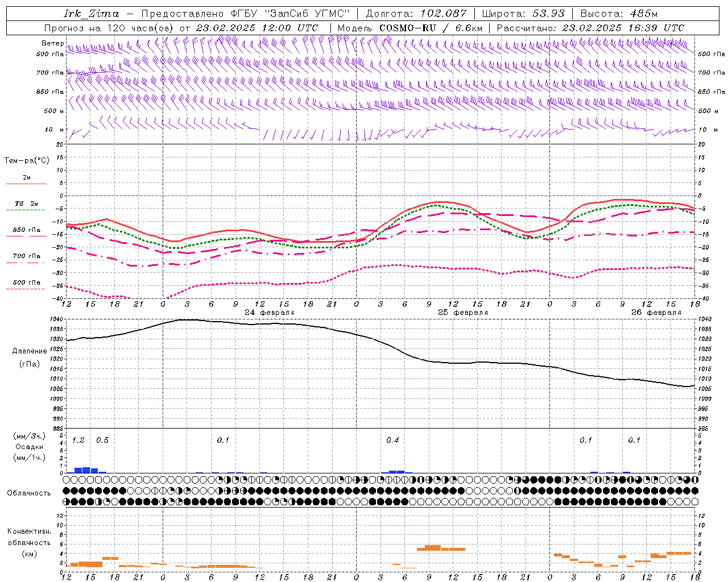This screenshot has height=582, width=728.
Task: Click the Irk_Zima station title
Action: tap(92, 14)
